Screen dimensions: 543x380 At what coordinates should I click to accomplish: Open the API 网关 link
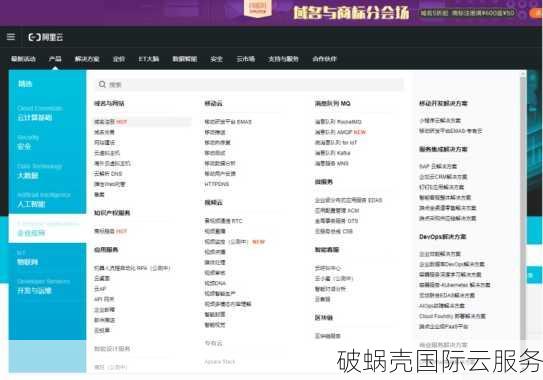[x=104, y=299]
